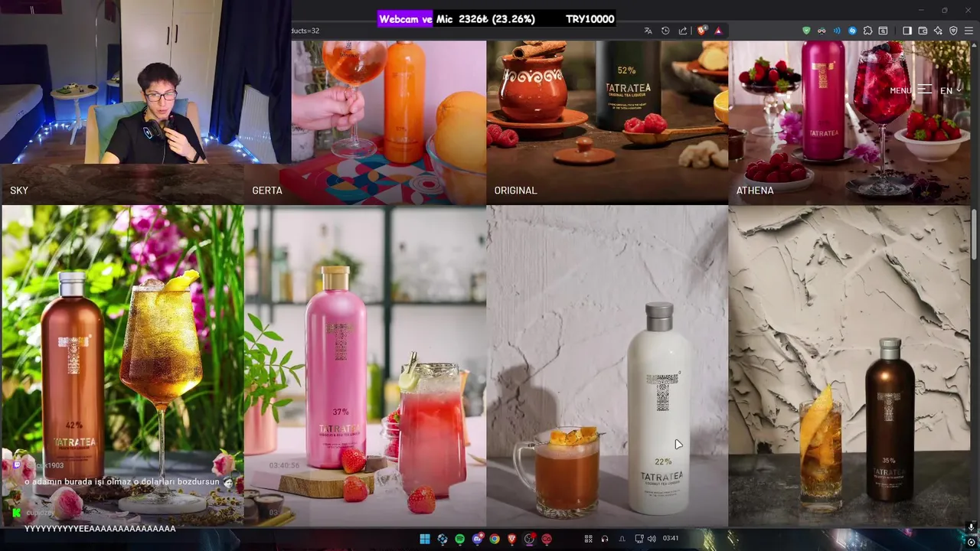Click the incognito-face extension icon

point(822,31)
